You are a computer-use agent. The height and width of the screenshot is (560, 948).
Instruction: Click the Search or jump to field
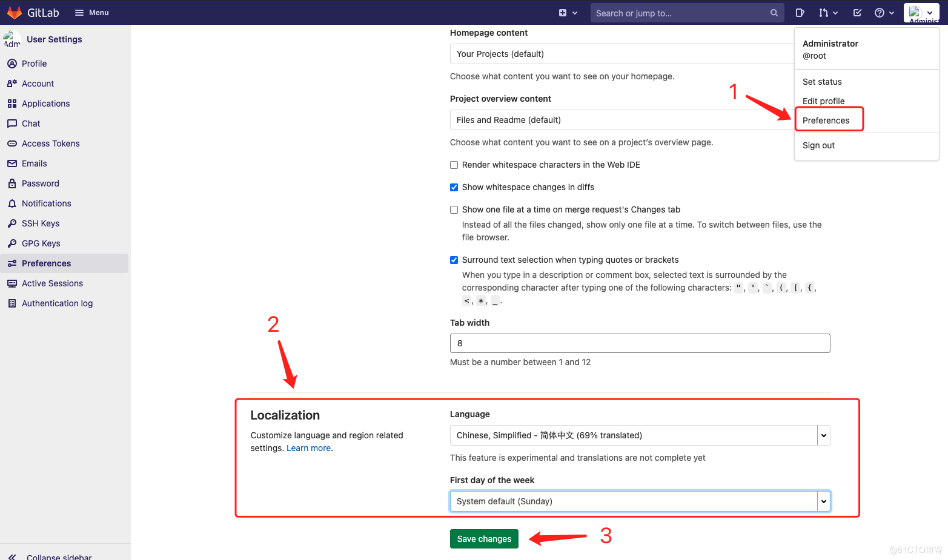(x=688, y=13)
